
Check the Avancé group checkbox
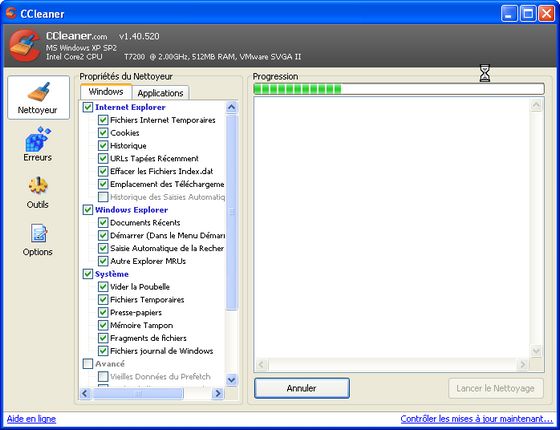point(88,364)
